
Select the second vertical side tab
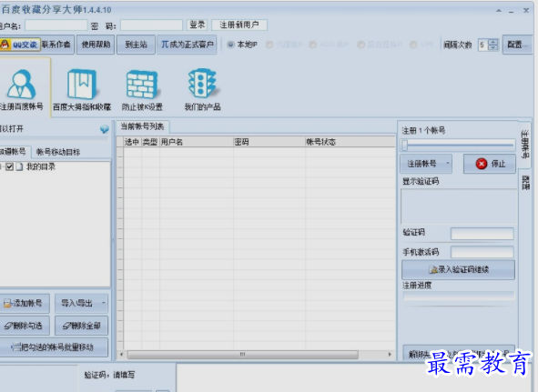(525, 183)
